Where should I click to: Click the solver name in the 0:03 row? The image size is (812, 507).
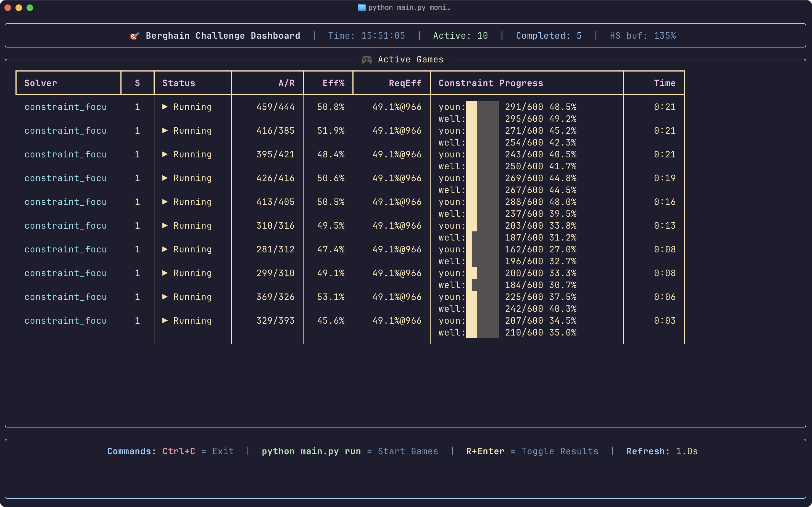pyautogui.click(x=65, y=321)
